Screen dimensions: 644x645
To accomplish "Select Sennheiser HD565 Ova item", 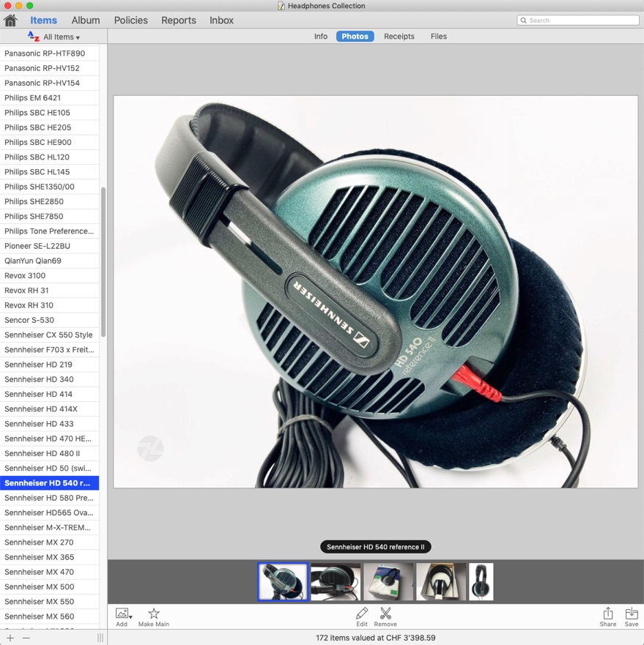I will [x=49, y=512].
